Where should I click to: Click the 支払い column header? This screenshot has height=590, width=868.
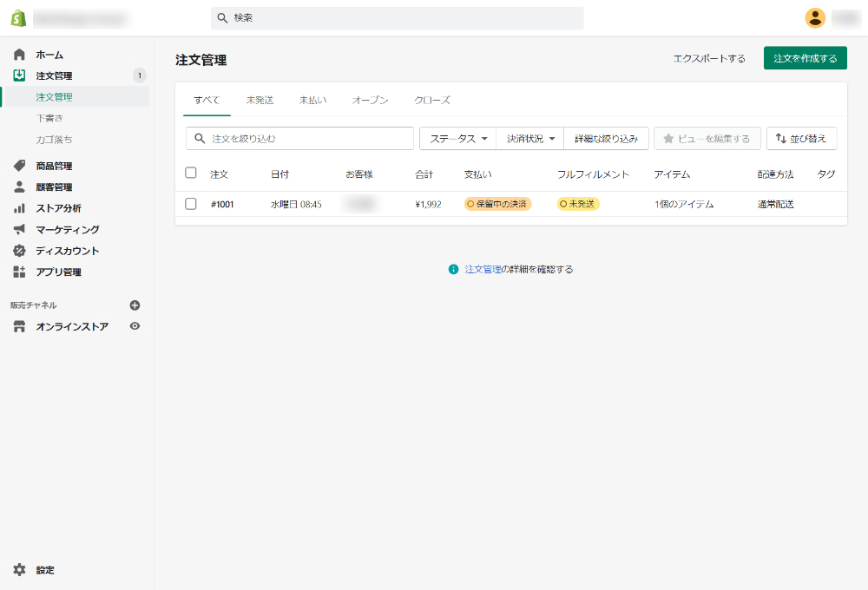click(477, 174)
